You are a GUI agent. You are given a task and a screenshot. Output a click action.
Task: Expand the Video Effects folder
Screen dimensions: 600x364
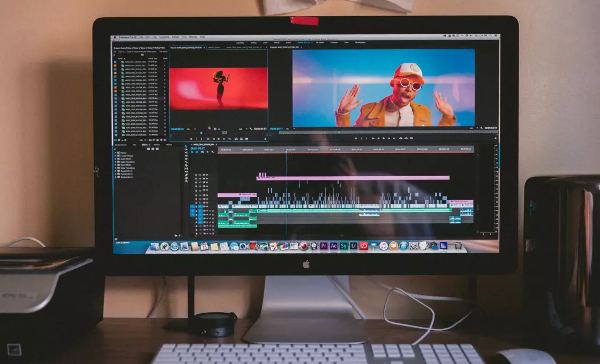click(x=116, y=165)
